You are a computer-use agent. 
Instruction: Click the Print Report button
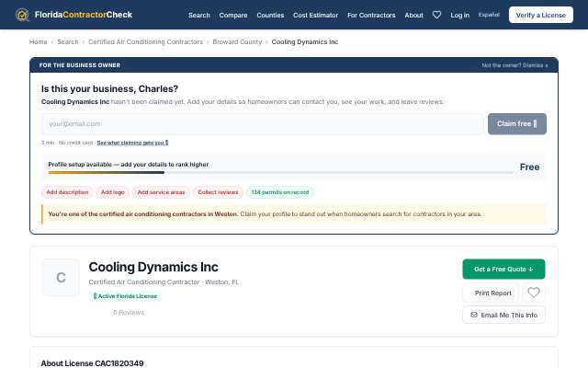tap(492, 293)
